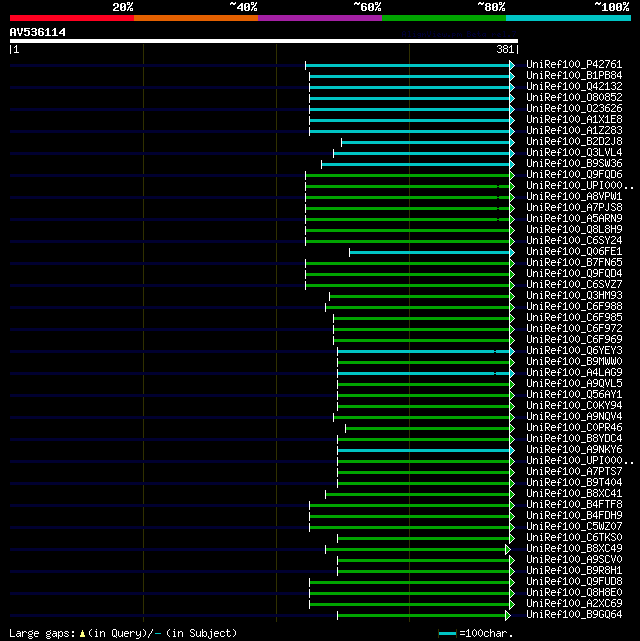
Task: Open hit UniRef100_P42761
Action: (x=574, y=65)
